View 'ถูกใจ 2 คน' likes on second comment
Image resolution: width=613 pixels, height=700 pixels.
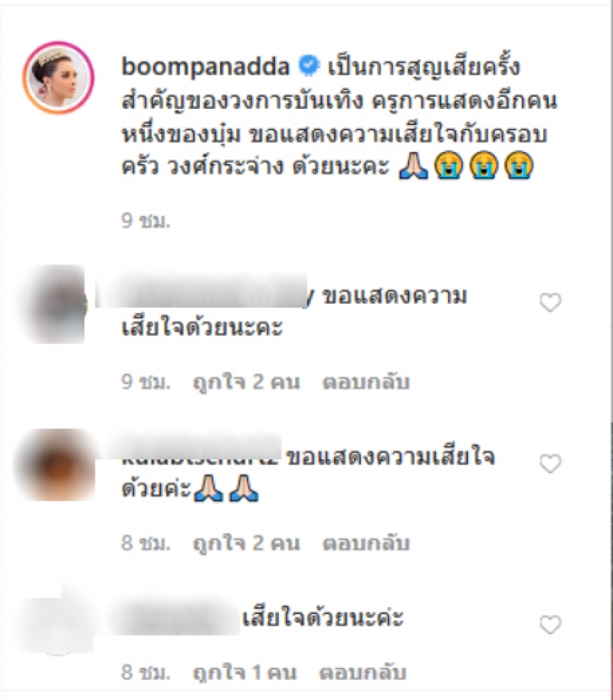tap(246, 544)
